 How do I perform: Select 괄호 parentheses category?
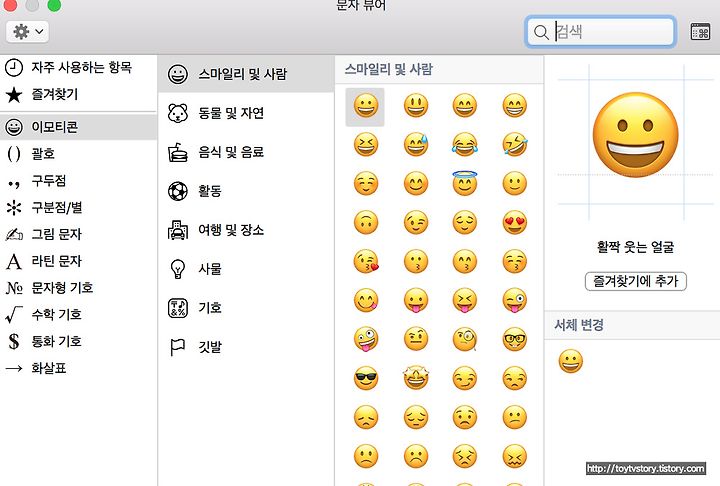pos(79,153)
